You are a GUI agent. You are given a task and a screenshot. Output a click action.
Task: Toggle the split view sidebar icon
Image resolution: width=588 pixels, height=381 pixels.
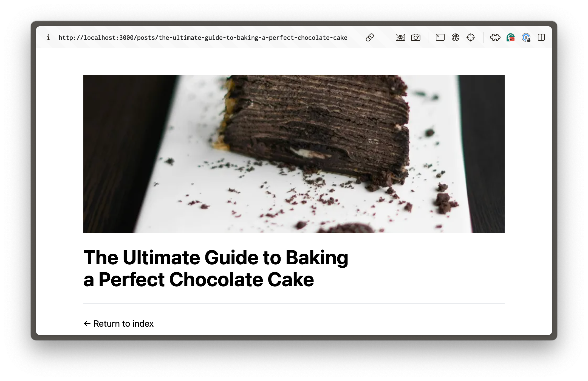pos(541,37)
